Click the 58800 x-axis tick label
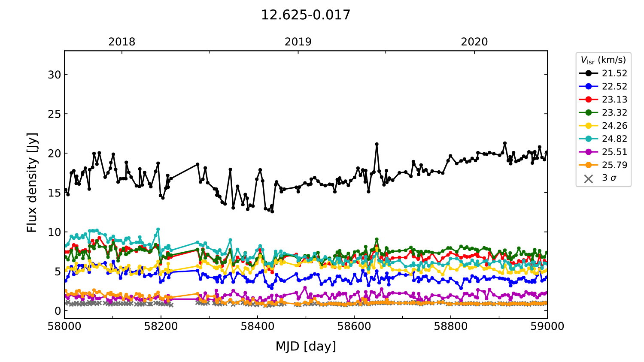This screenshot has height=362, width=644. coord(451,326)
